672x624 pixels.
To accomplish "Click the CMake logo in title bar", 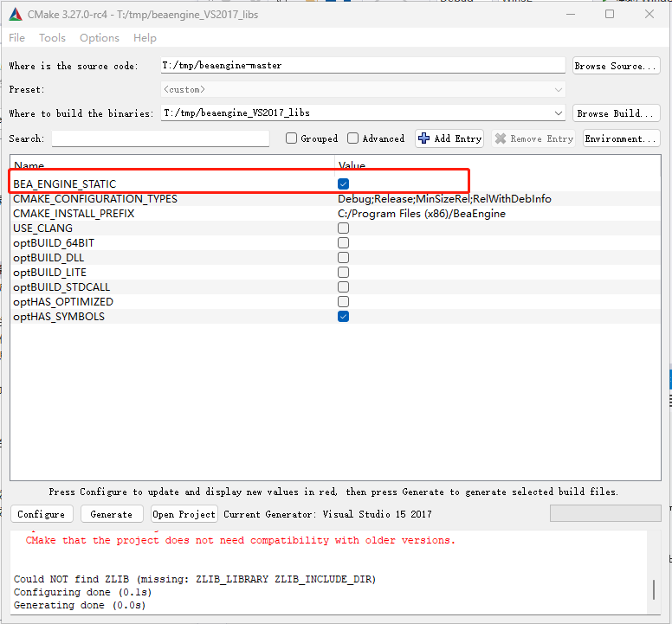I will click(16, 15).
